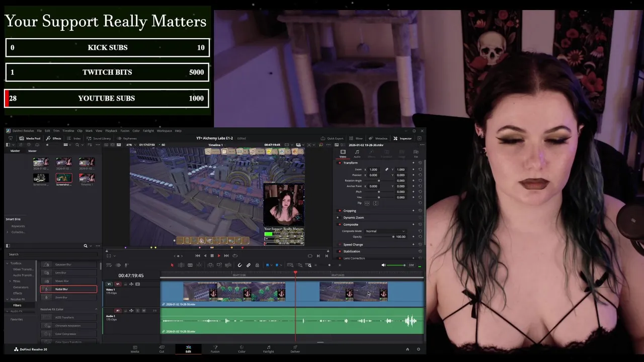This screenshot has width=644, height=362.
Task: Click Flip vertical icon in Inspector
Action: pyautogui.click(x=376, y=203)
